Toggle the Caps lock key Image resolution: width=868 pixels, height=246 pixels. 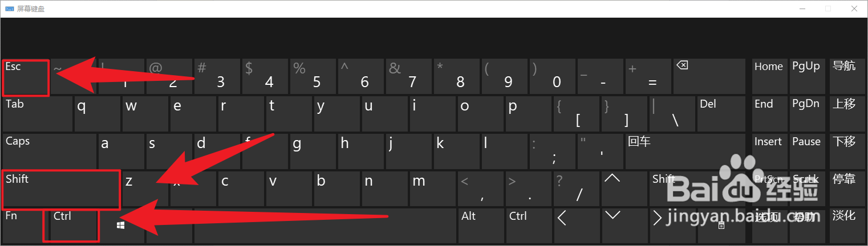pyautogui.click(x=50, y=151)
